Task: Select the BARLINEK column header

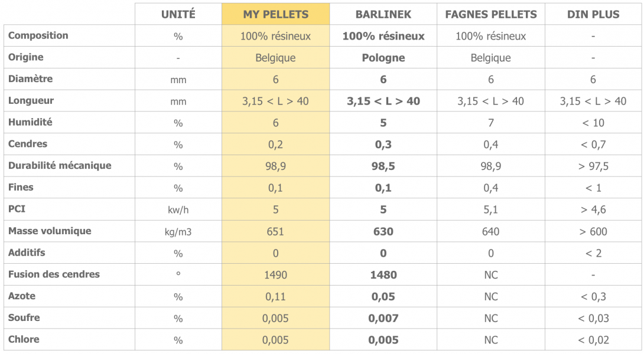Action: click(383, 14)
